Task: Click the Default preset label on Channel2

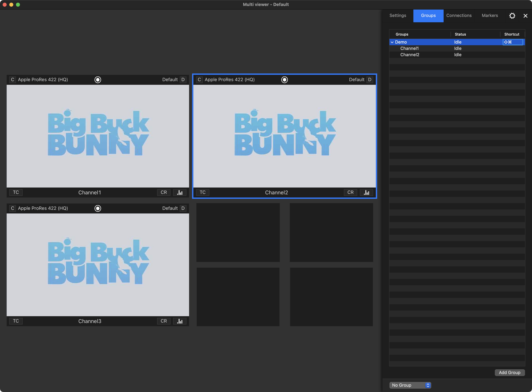Action: (357, 80)
